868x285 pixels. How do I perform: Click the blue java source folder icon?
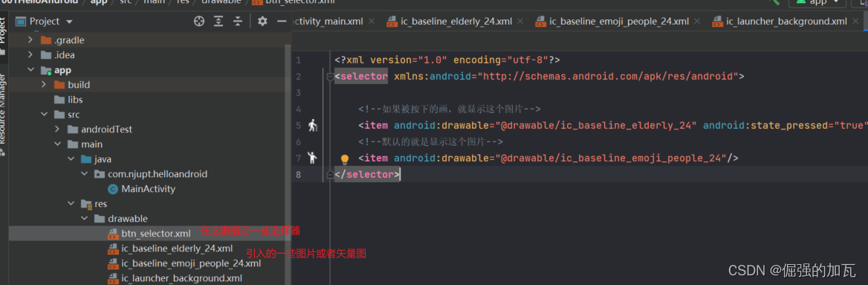coord(86,159)
